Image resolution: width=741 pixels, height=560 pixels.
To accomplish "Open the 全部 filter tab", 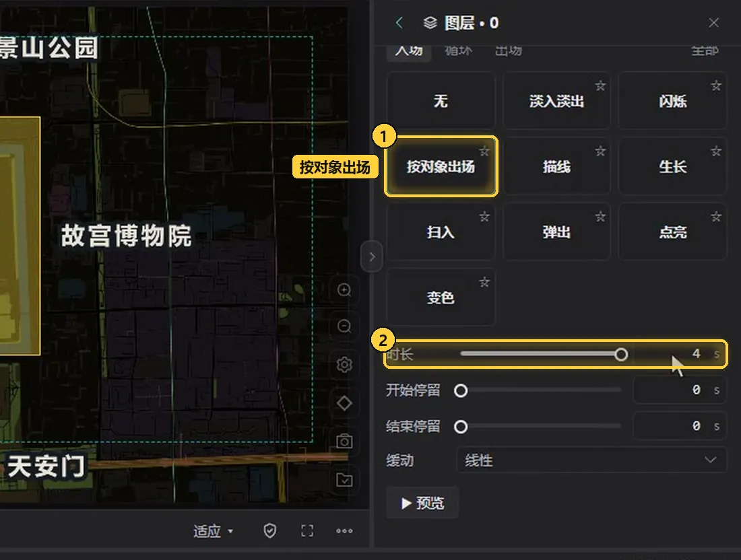I will [705, 50].
